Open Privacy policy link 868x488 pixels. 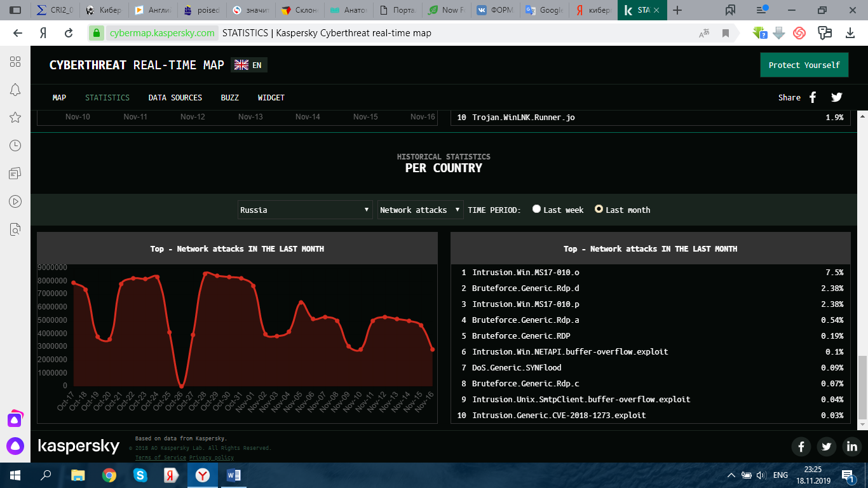pos(212,457)
